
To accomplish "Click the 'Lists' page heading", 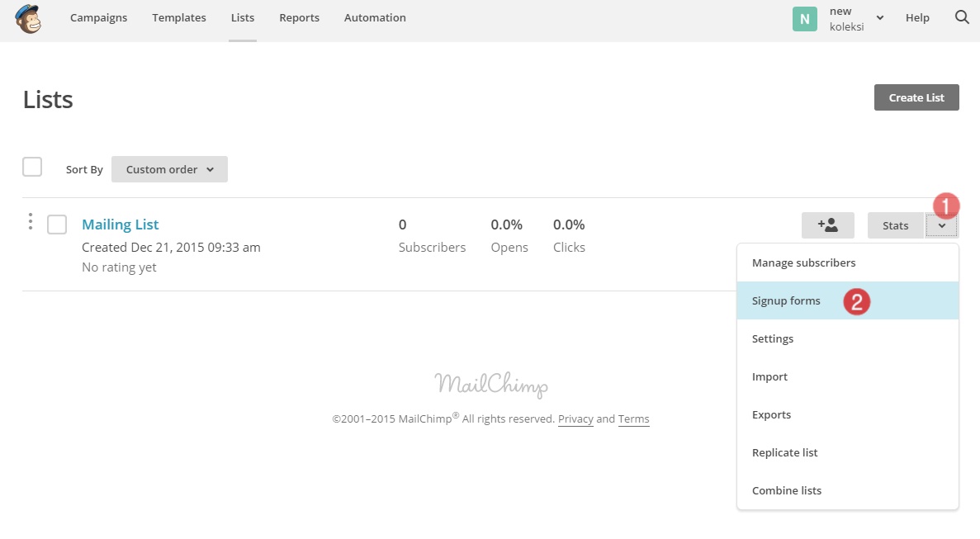I will [48, 99].
